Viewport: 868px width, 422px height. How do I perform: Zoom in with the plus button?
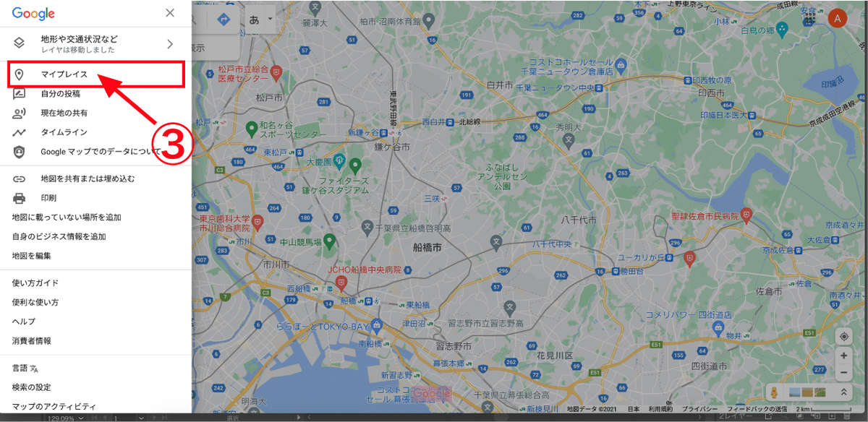click(843, 356)
